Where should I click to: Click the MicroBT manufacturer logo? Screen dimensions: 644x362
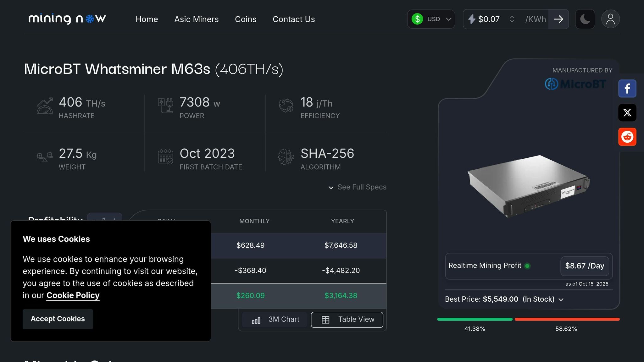coord(575,84)
